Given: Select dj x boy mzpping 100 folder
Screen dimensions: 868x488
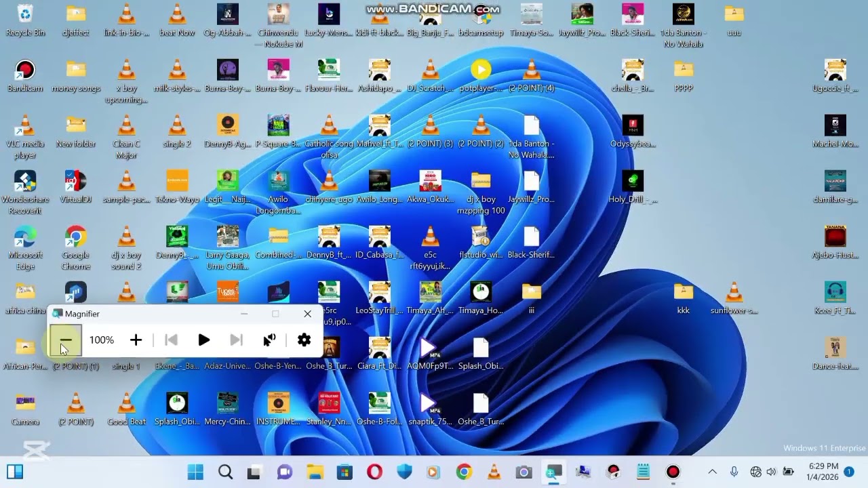Looking at the screenshot, I should 481,193.
